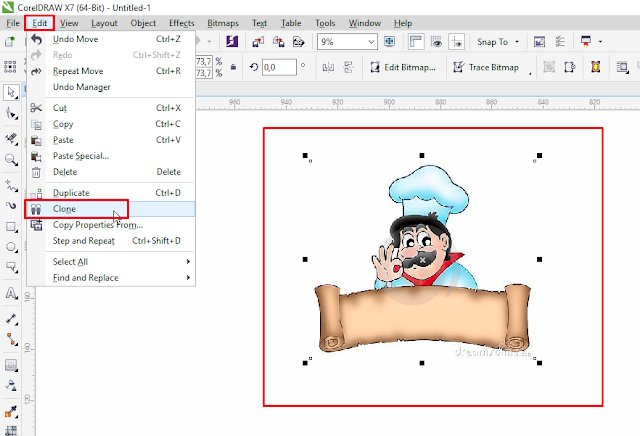Toggle Show Grid button
640x436 pixels.
click(x=436, y=41)
